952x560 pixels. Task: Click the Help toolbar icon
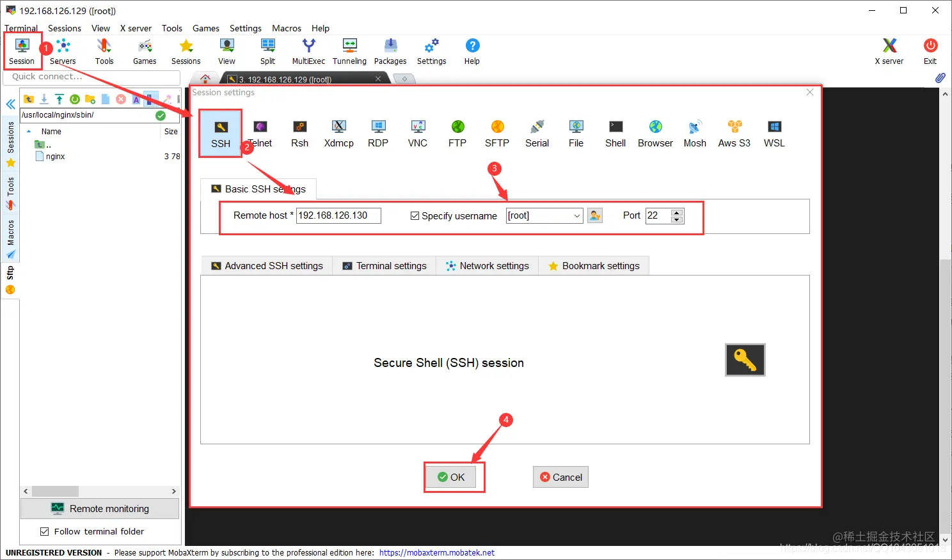[x=472, y=51]
